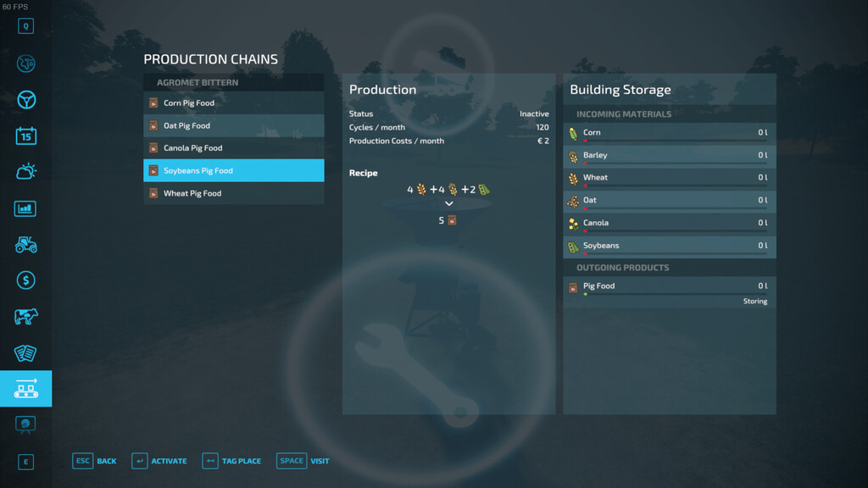
Task: Click the Production Costs value € 2
Action: coord(543,141)
